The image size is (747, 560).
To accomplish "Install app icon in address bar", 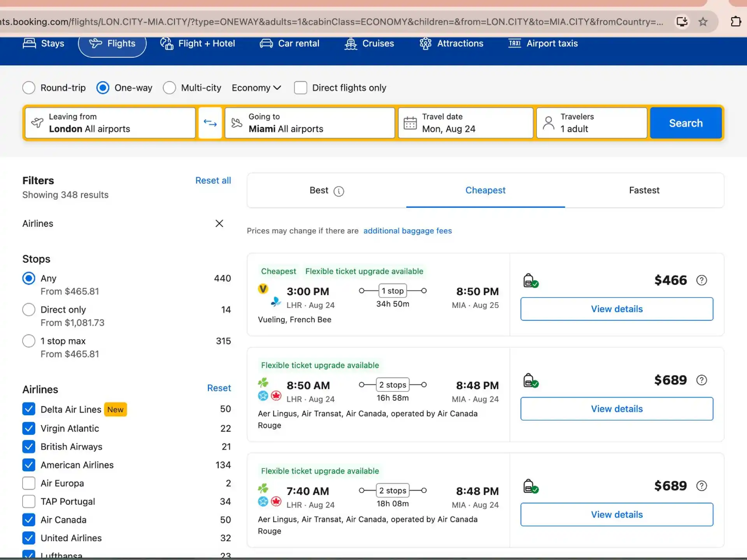I will (682, 22).
